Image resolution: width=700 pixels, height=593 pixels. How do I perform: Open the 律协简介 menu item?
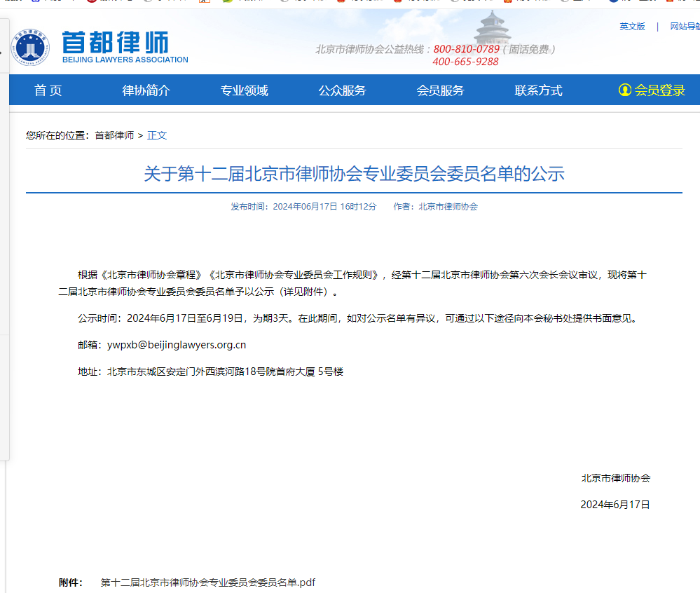[146, 90]
